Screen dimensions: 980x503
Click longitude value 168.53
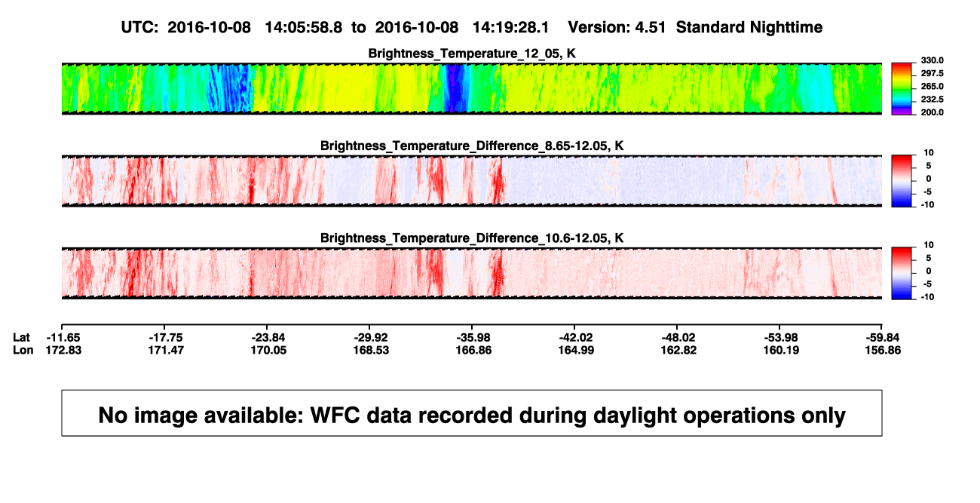pyautogui.click(x=369, y=350)
